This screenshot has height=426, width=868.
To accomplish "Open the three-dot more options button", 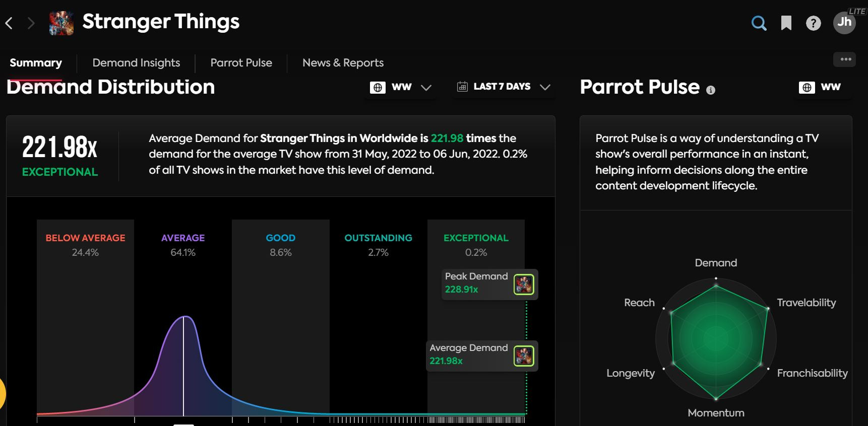I will [845, 59].
